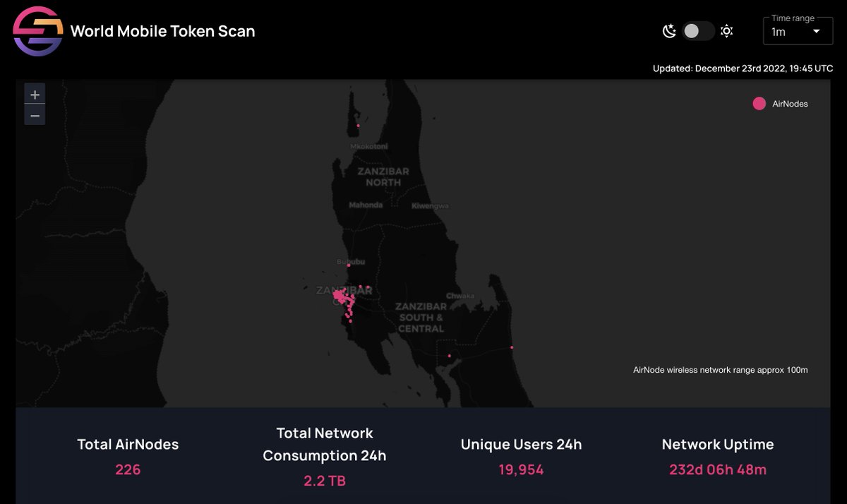847x504 pixels.
Task: Click the Total AirNodes heading
Action: coord(128,444)
